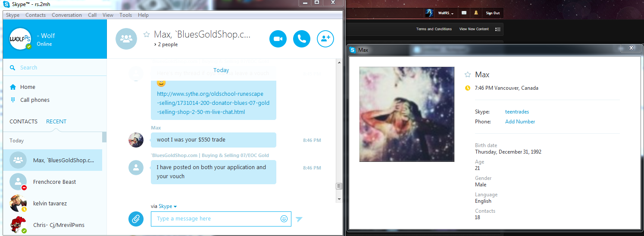Switch to the RECENT tab
Viewport: 644px width, 236px height.
[56, 121]
